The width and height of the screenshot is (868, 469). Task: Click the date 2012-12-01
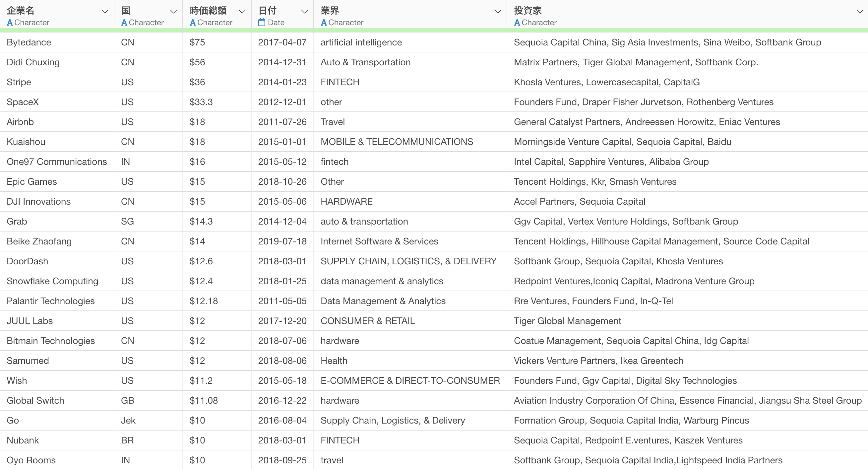(282, 102)
